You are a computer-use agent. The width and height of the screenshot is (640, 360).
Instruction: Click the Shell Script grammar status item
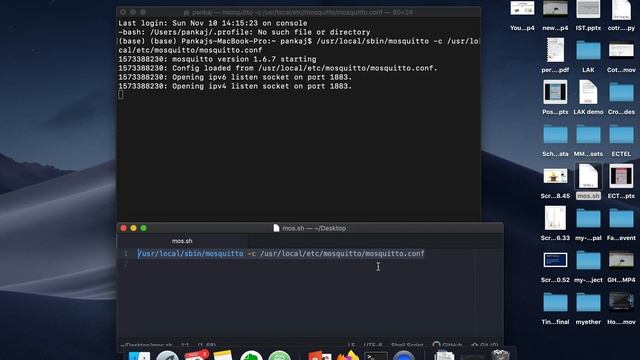(x=407, y=345)
